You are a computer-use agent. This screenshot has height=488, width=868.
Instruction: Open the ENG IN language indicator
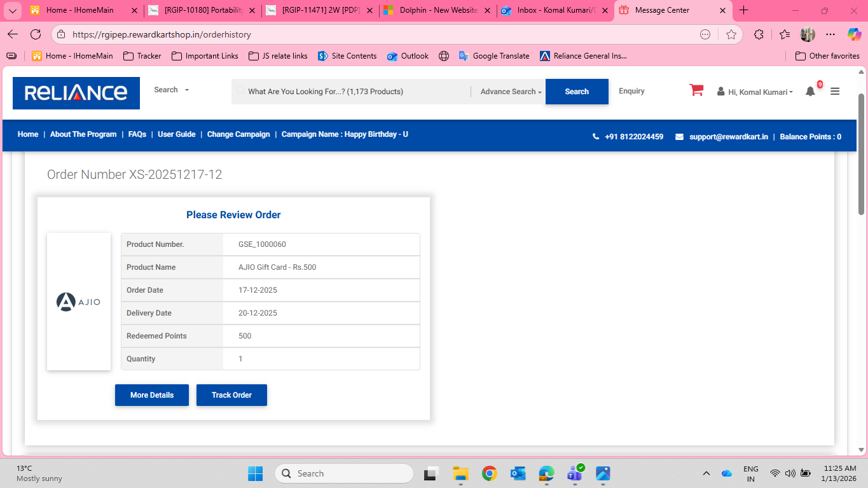coord(751,473)
